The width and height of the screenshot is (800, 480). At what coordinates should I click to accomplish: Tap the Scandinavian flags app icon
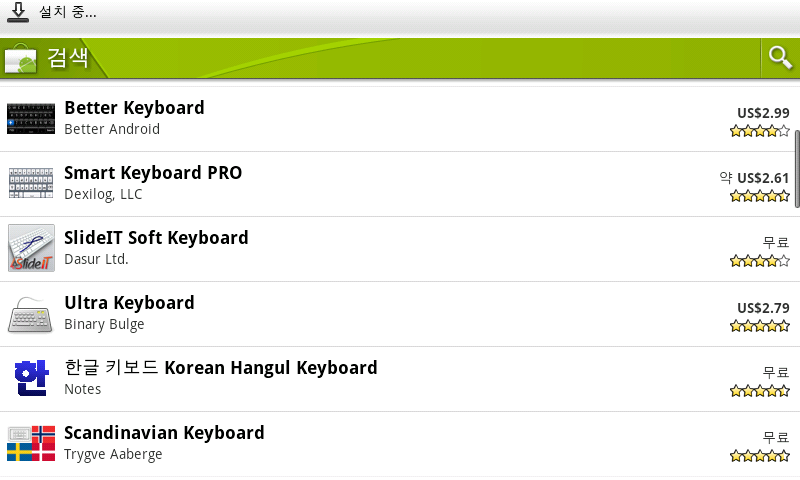tap(31, 443)
